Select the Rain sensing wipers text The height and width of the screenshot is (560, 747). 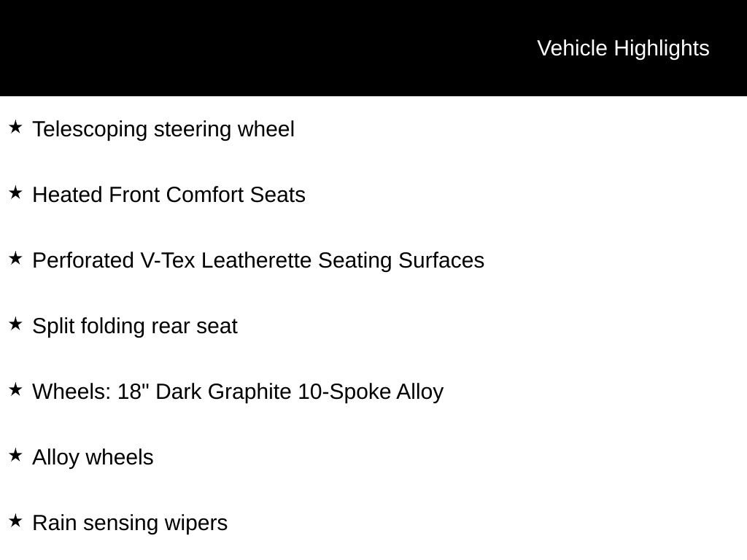point(130,523)
